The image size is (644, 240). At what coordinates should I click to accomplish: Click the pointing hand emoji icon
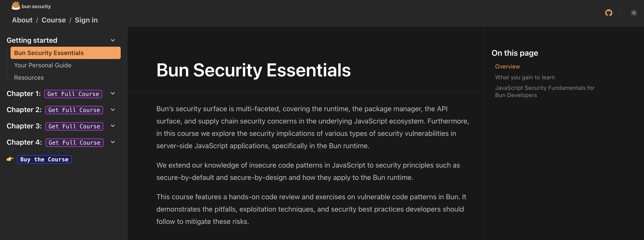point(10,159)
